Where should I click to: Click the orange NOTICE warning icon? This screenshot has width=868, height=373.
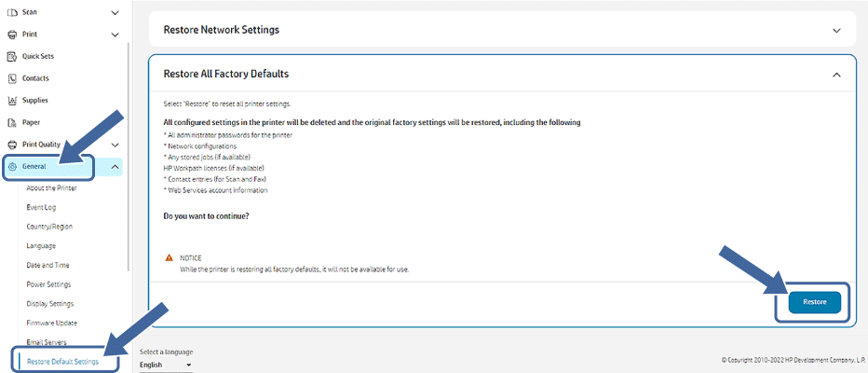coord(169,257)
